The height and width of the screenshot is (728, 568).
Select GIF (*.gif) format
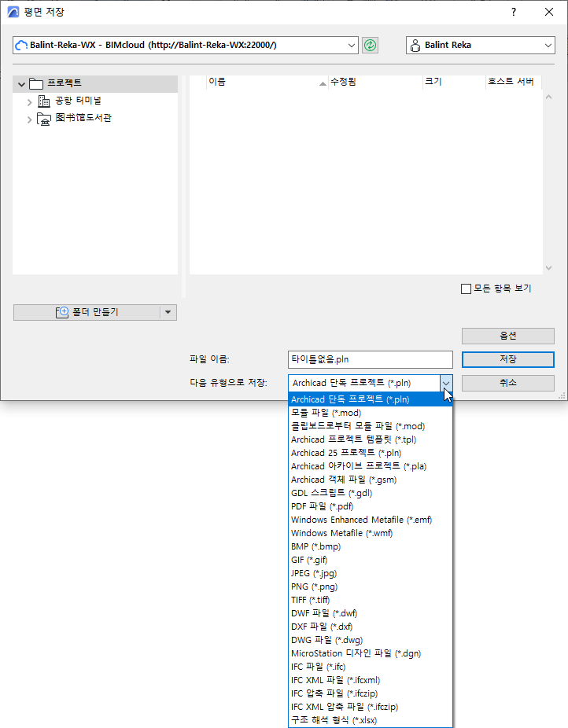(371, 560)
